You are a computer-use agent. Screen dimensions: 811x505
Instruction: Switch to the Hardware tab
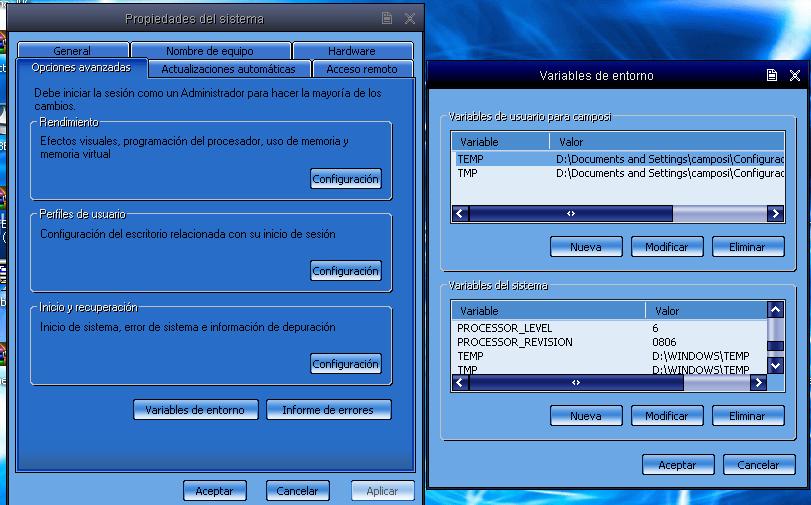click(x=351, y=51)
